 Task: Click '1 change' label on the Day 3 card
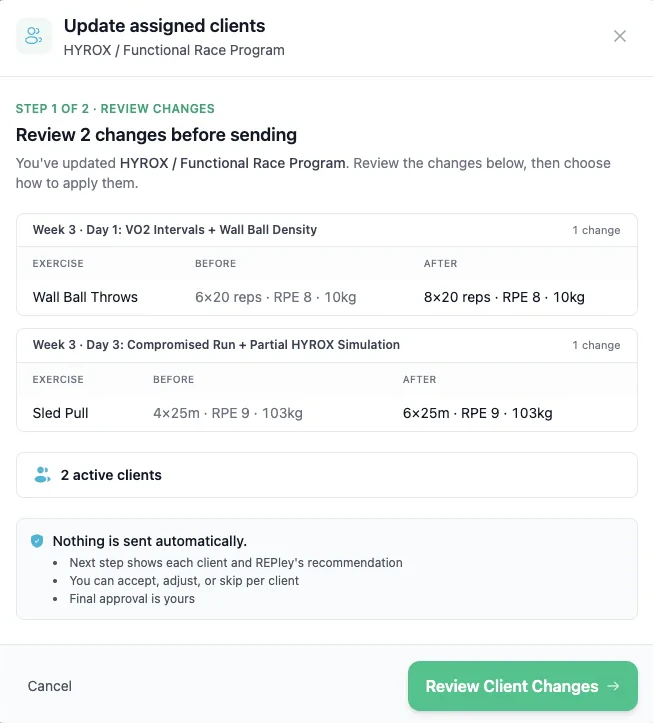click(x=596, y=345)
